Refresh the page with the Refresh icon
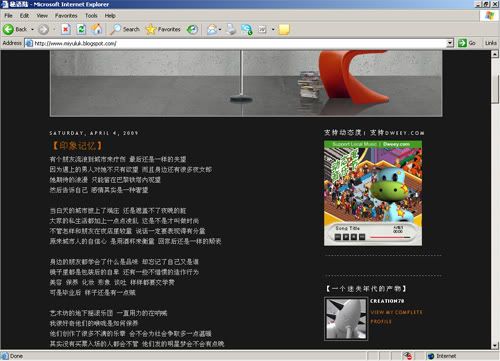This screenshot has height=361, width=500. pyautogui.click(x=81, y=30)
